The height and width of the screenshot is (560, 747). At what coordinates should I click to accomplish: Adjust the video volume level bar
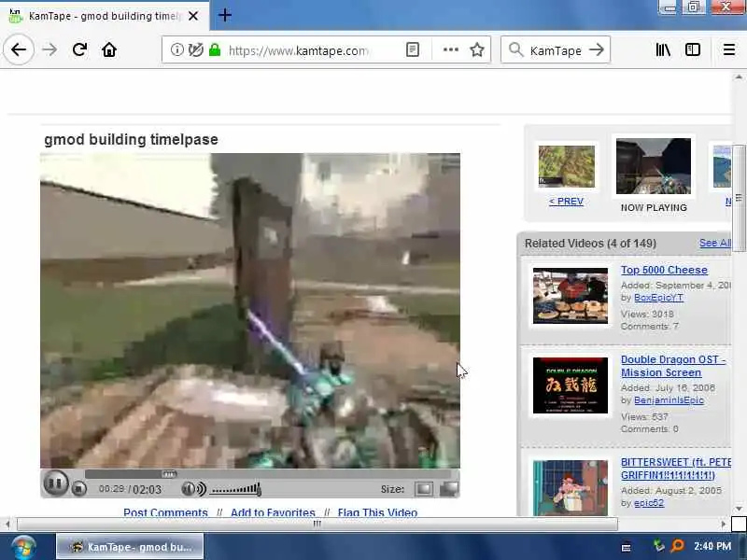point(236,489)
